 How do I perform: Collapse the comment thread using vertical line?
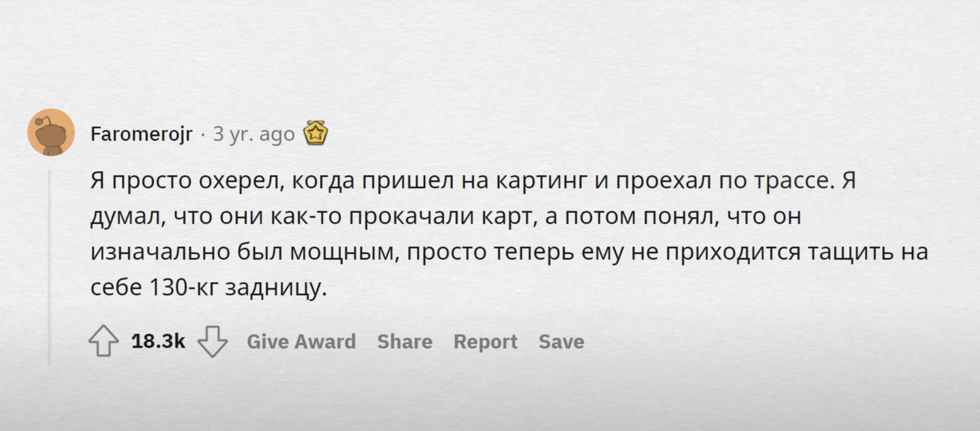[x=50, y=268]
